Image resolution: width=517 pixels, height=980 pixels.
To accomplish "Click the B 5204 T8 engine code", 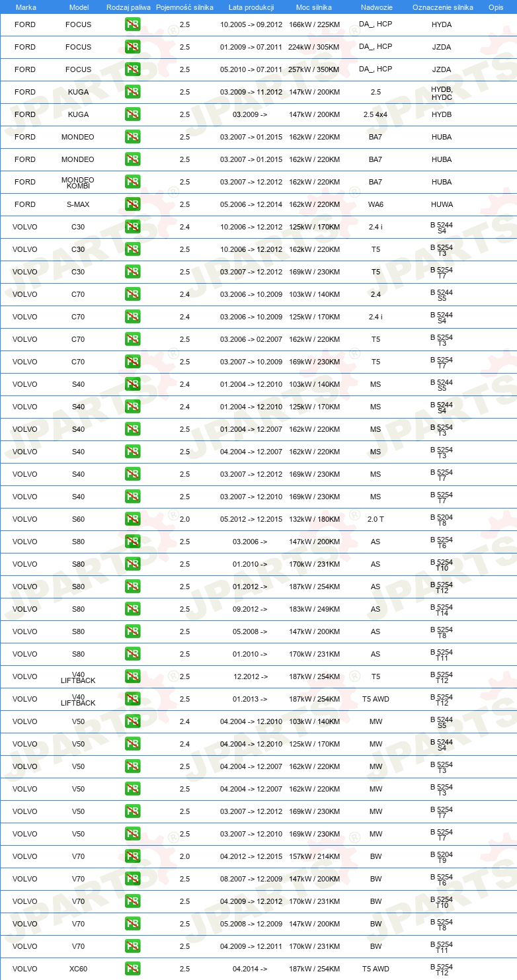I will 442,520.
